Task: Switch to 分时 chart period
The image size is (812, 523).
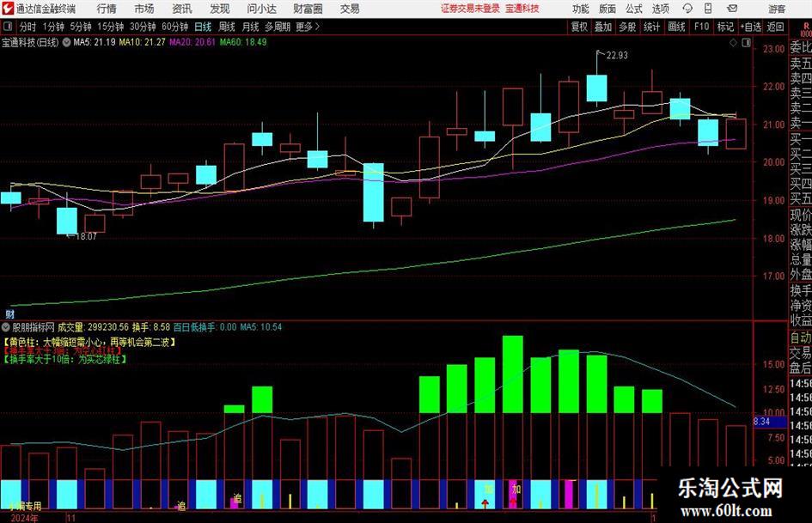Action: pyautogui.click(x=27, y=27)
